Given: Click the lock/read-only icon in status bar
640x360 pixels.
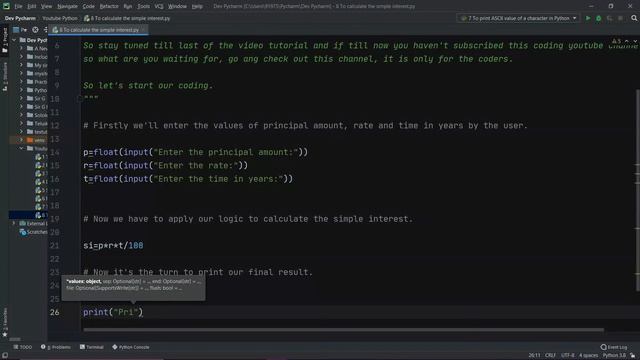Looking at the screenshot, I should pos(632,356).
